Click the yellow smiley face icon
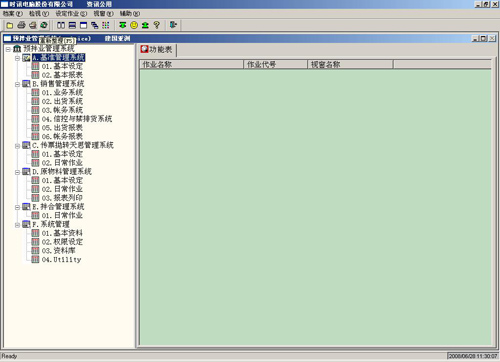Screen dimensions: 500x362 134,25
